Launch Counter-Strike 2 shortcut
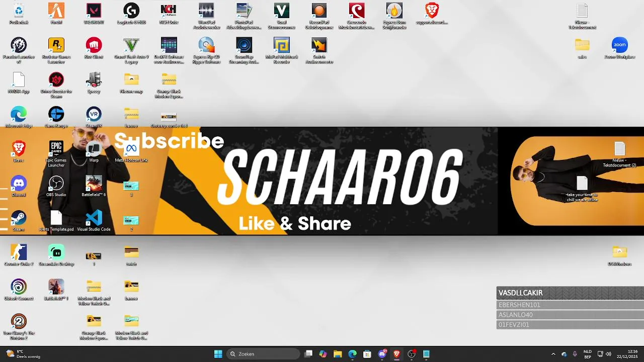The width and height of the screenshot is (644, 362). [x=19, y=255]
